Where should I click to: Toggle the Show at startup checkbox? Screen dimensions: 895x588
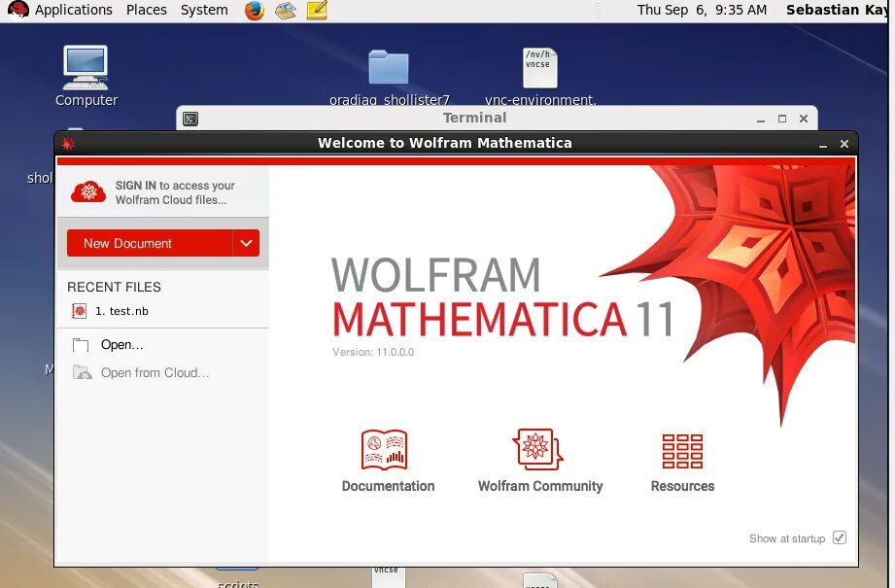839,537
